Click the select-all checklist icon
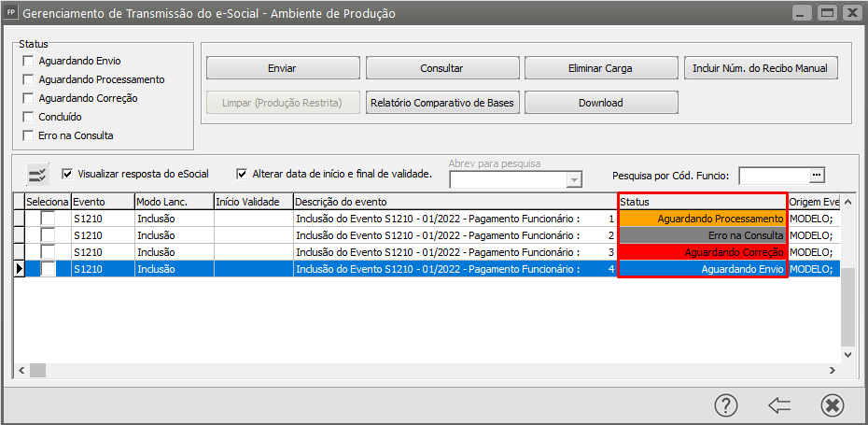Viewport: 868px width, 425px height. (37, 176)
